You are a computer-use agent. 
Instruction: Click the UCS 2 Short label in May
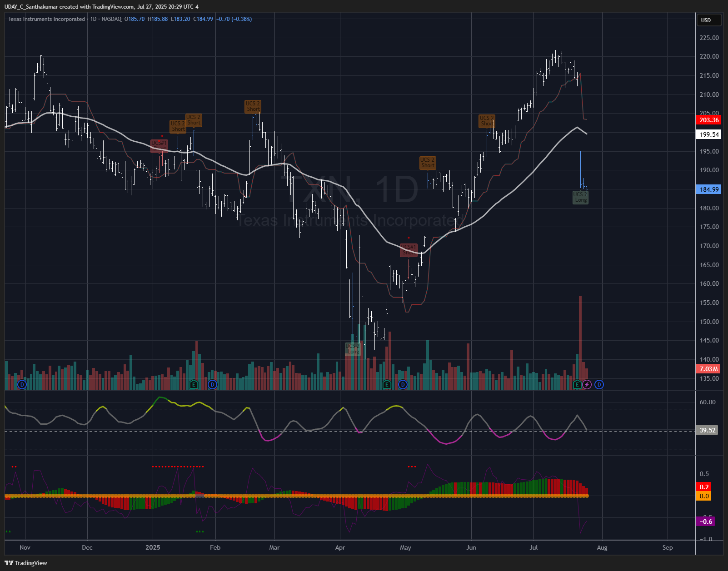point(428,163)
